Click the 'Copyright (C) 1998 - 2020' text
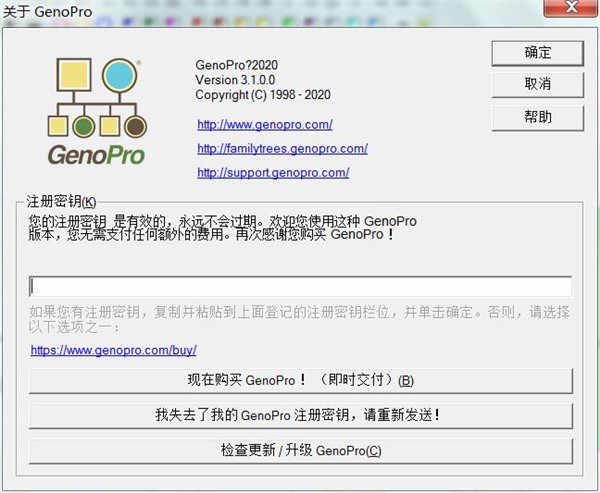 pos(262,95)
